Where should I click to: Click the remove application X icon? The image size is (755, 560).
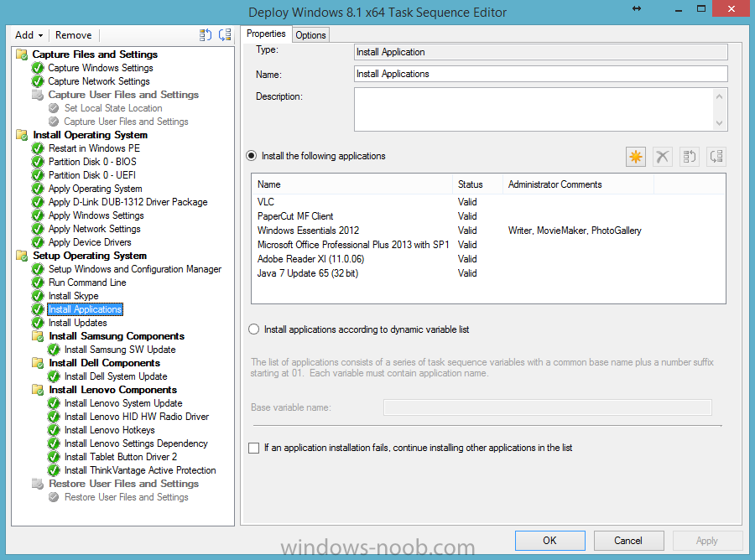point(663,157)
